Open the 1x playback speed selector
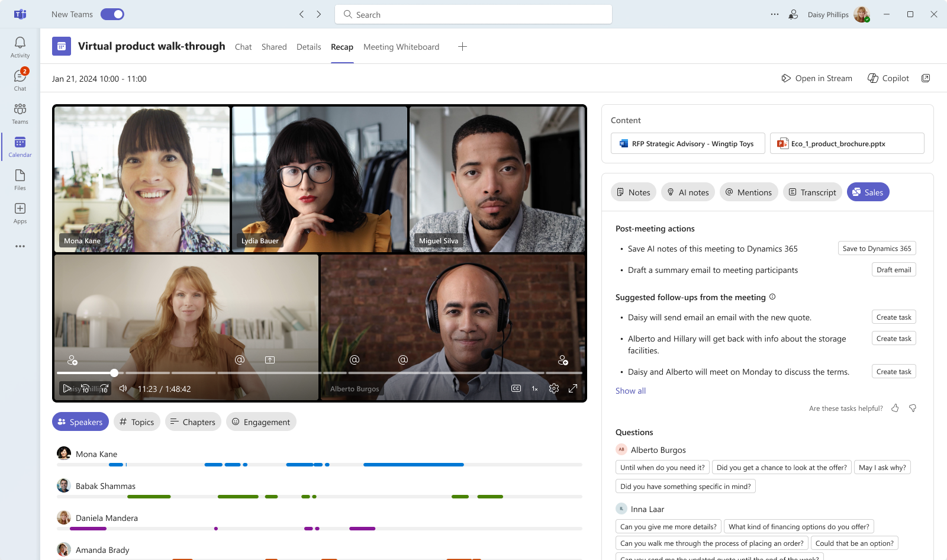 (x=534, y=388)
